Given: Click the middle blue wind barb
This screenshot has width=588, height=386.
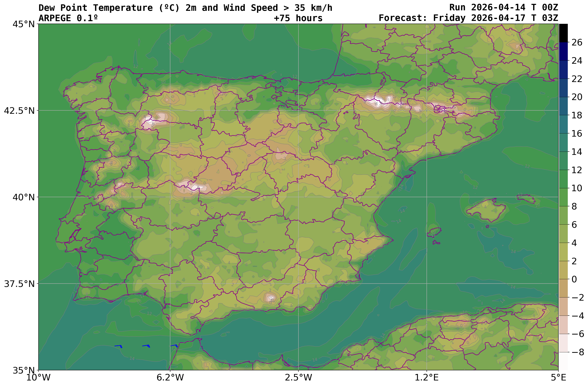Looking at the screenshot, I should (146, 346).
